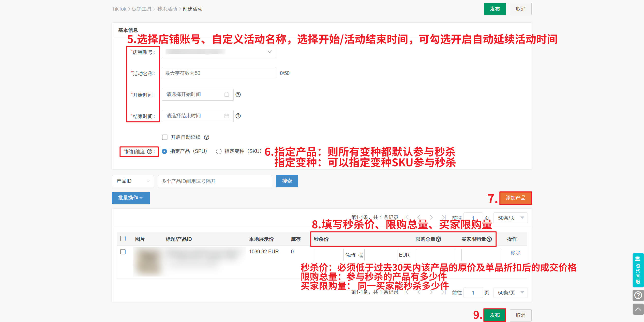Select the 指定变种 (SKU) radio option
This screenshot has height=322, width=644.
tap(219, 151)
